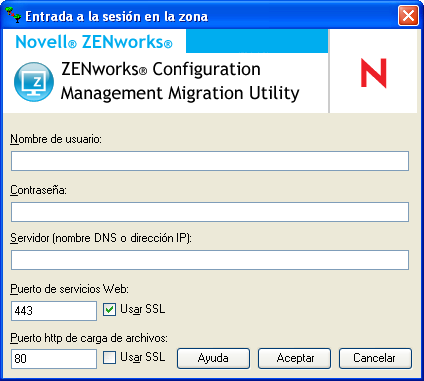Image resolution: width=424 pixels, height=381 pixels.
Task: Click the Nombre de usuario label
Action: (x=56, y=139)
